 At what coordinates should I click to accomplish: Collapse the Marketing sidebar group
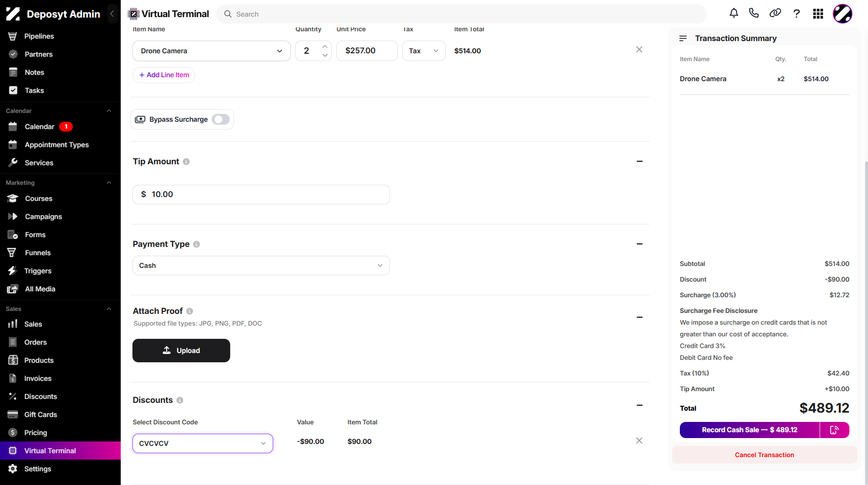tap(109, 183)
